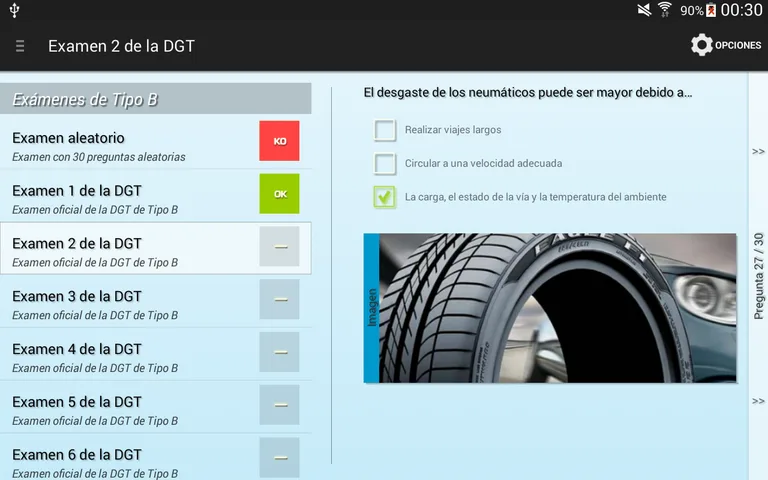This screenshot has width=768, height=480.
Task: Select Examen 1 de la DGT
Action: click(x=156, y=195)
